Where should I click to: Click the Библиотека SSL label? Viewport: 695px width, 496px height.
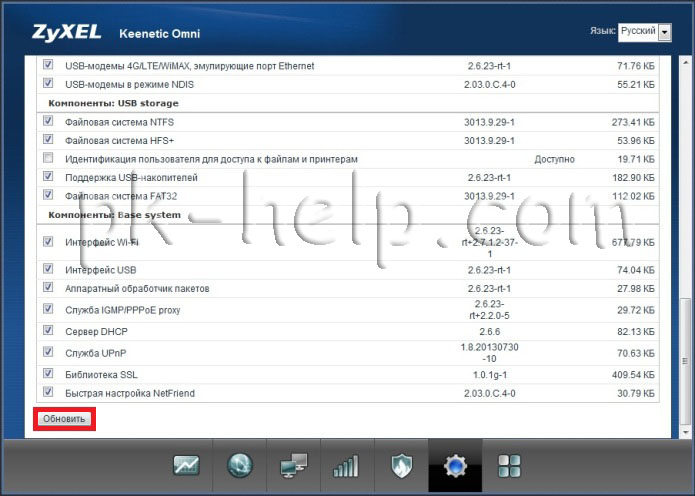coord(102,375)
